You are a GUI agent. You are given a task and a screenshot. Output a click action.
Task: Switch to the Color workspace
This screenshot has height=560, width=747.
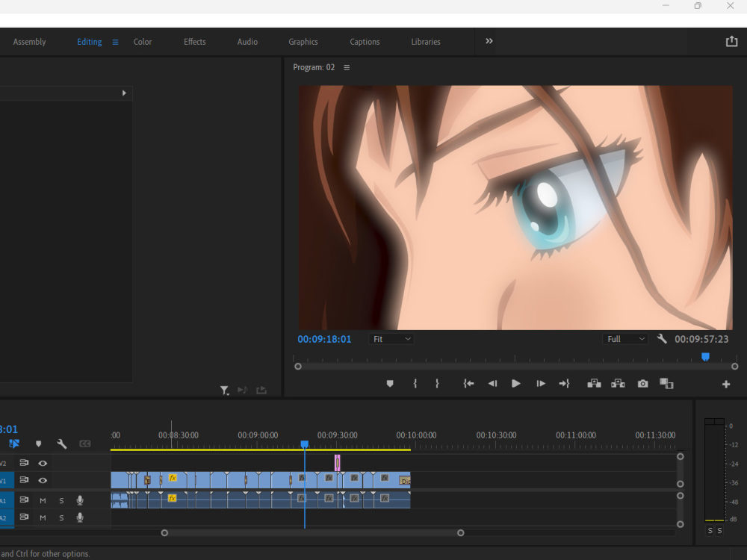(x=143, y=42)
